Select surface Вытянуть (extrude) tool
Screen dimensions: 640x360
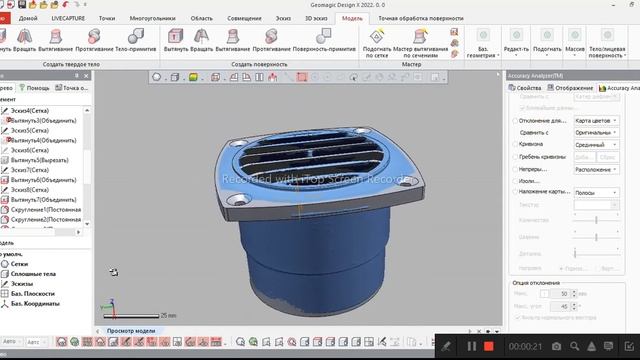176,40
